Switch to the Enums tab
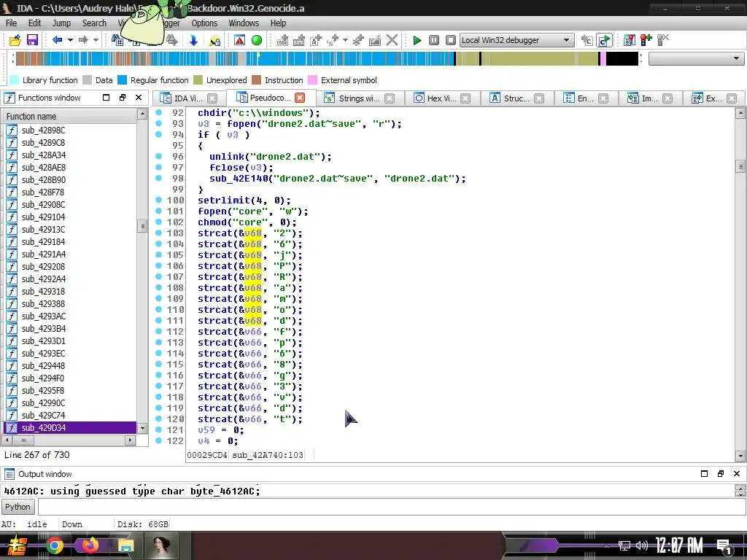747x560 pixels. (585, 98)
